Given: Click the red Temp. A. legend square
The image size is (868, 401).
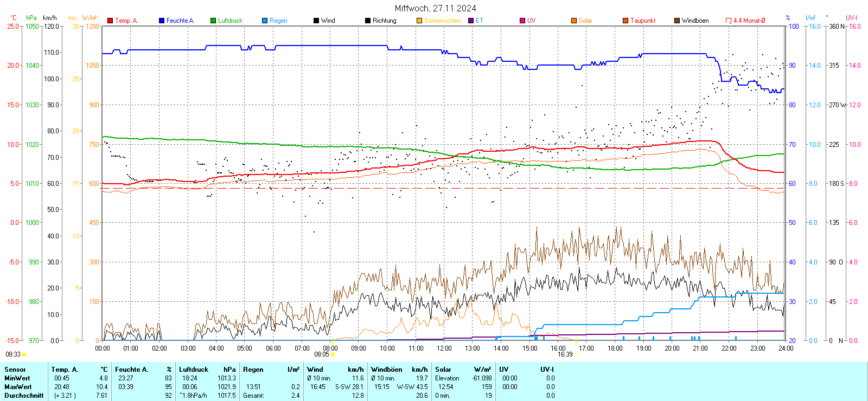Looking at the screenshot, I should (110, 21).
